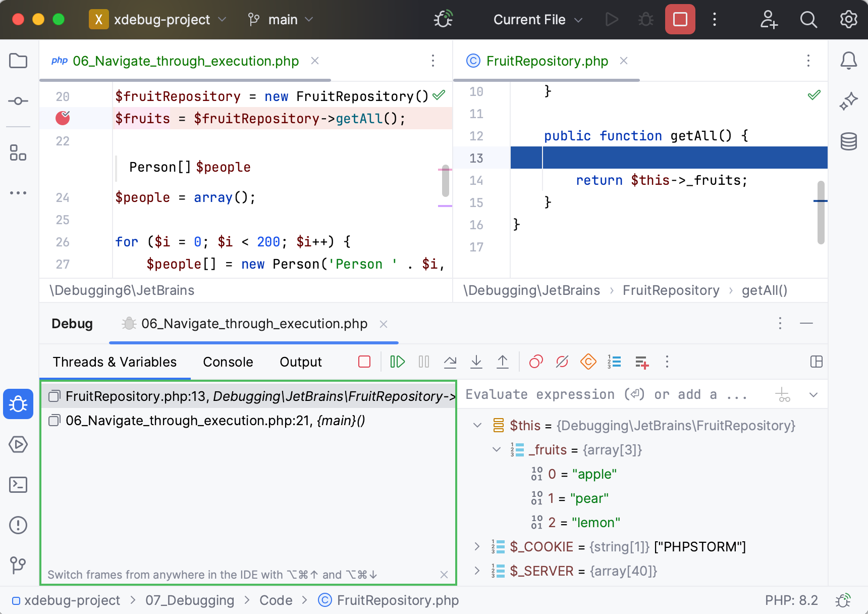Toggle the debug panel layout settings icon

[x=816, y=362]
